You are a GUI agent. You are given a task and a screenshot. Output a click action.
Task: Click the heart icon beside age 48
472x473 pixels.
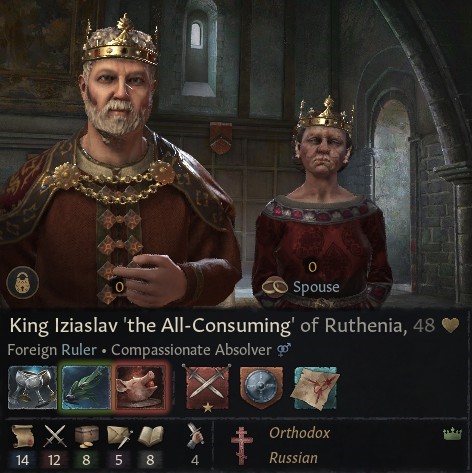450,325
